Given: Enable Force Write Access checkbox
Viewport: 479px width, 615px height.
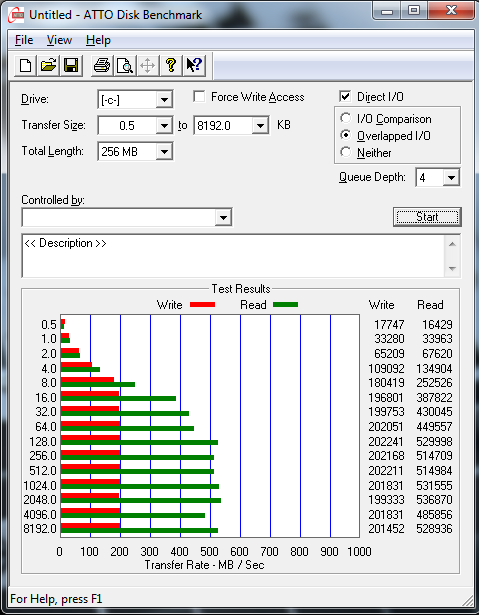Looking at the screenshot, I should [199, 96].
